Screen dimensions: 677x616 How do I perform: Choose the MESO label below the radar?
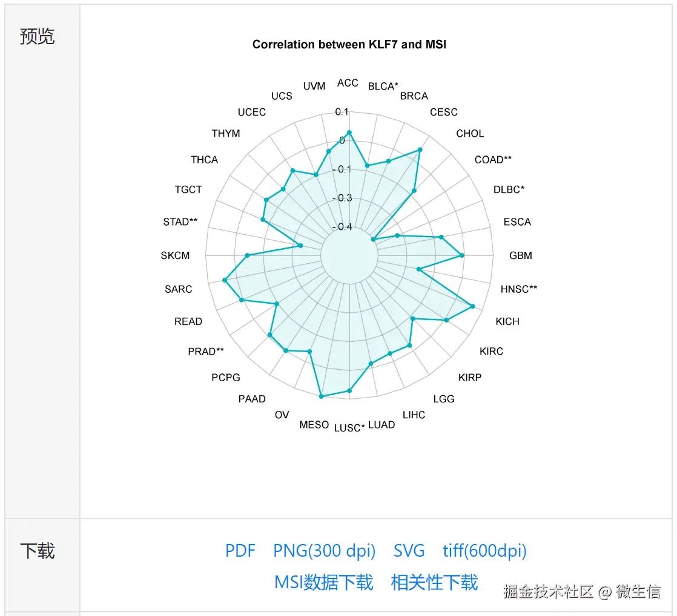[x=314, y=425]
